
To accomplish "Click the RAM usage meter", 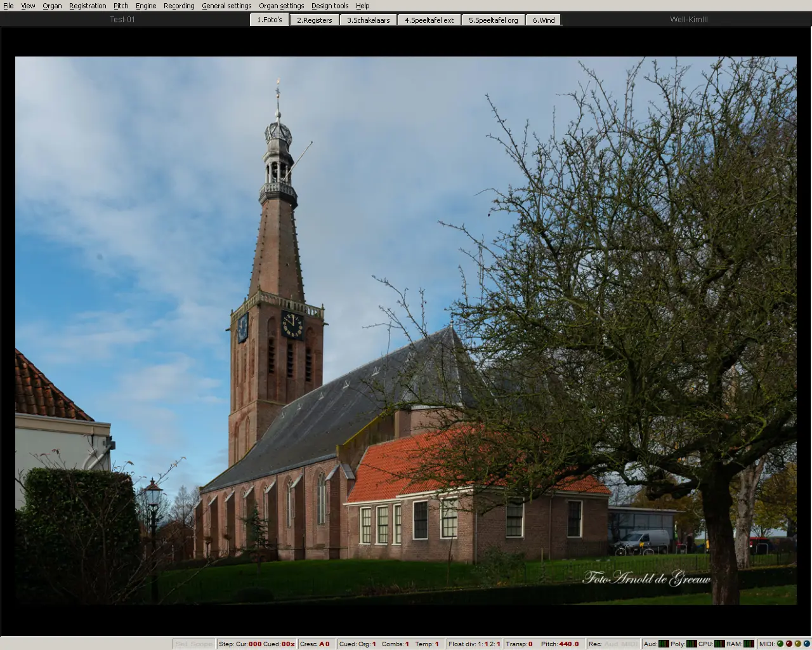I will (749, 644).
